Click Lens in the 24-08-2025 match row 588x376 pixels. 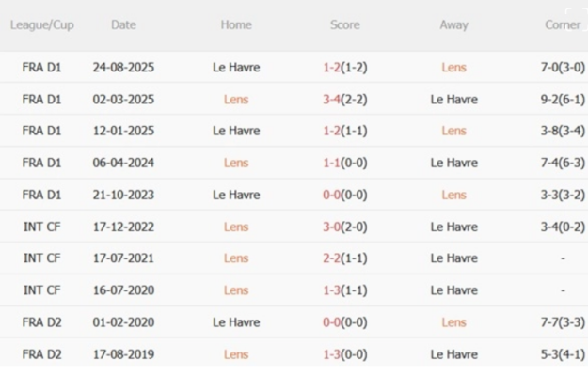453,68
